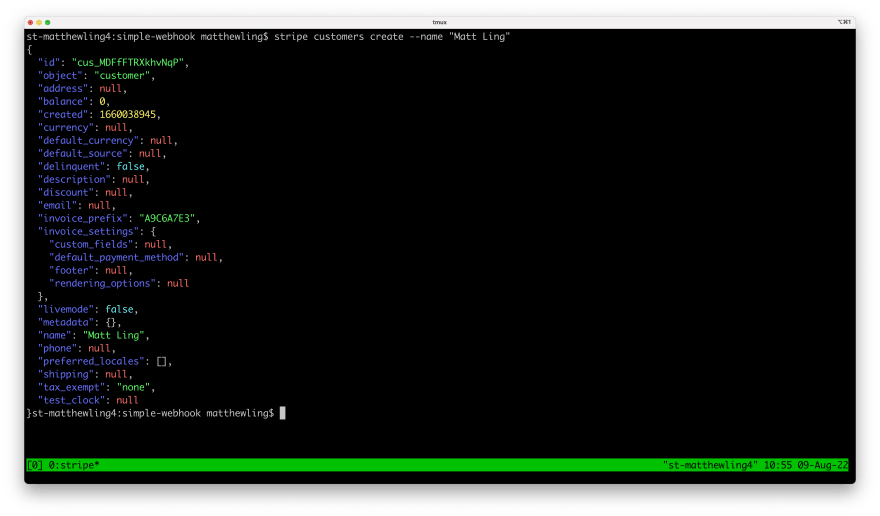
Task: Click the livemode false value
Action: click(119, 309)
